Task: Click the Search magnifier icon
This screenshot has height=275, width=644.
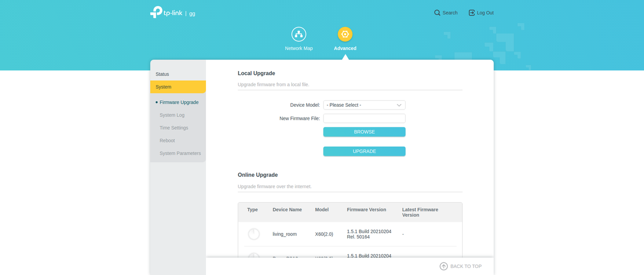Action: pos(437,13)
